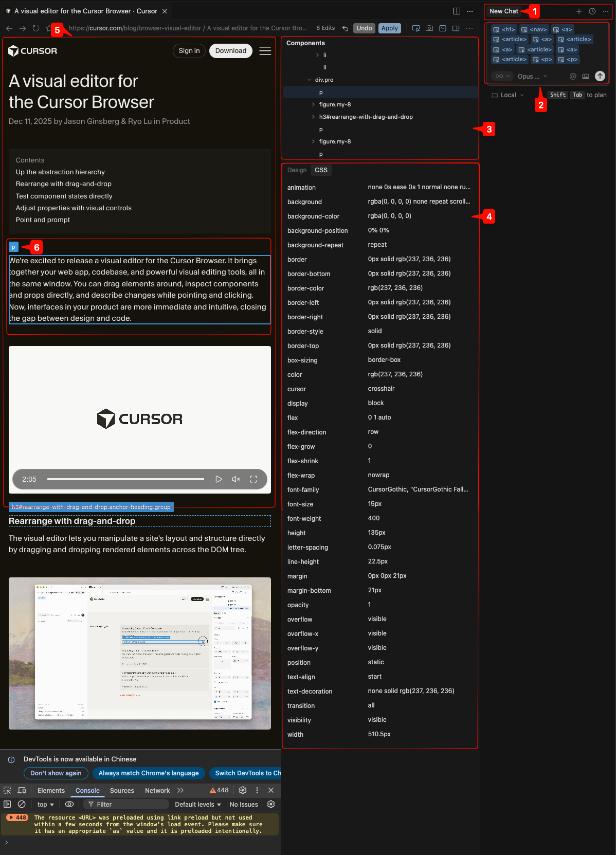Click the cursor.com URL address bar

188,28
